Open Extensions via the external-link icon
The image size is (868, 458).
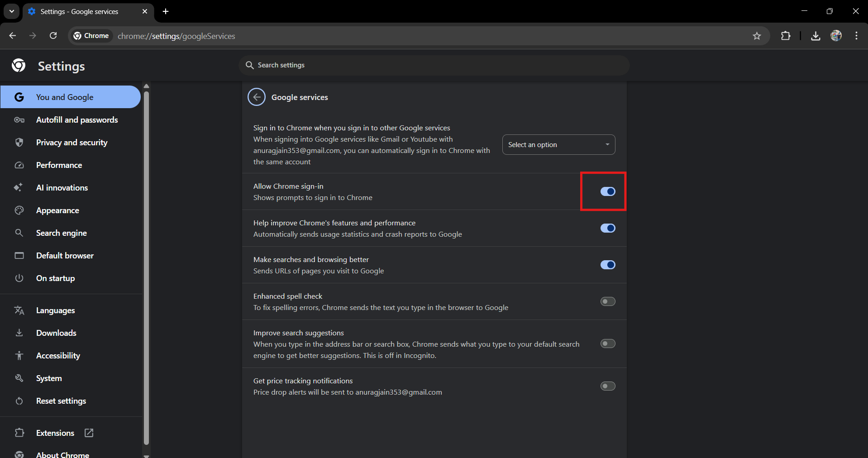(x=89, y=433)
